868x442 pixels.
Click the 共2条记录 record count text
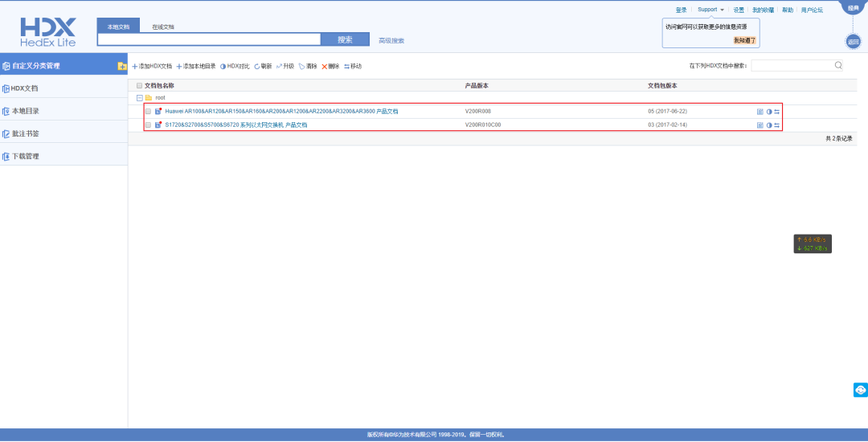point(838,139)
